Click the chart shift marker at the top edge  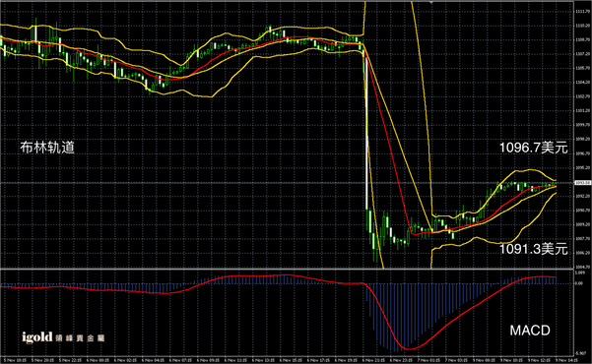(430, 2)
